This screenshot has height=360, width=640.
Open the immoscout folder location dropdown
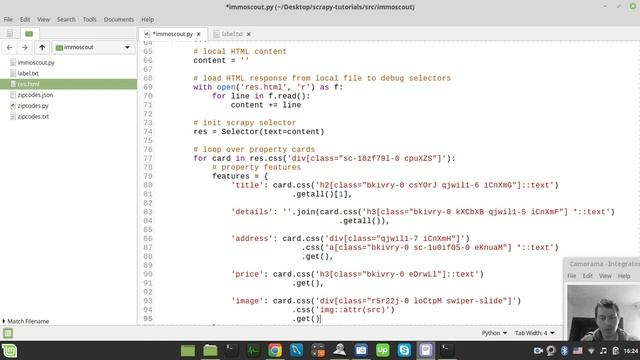[93, 47]
